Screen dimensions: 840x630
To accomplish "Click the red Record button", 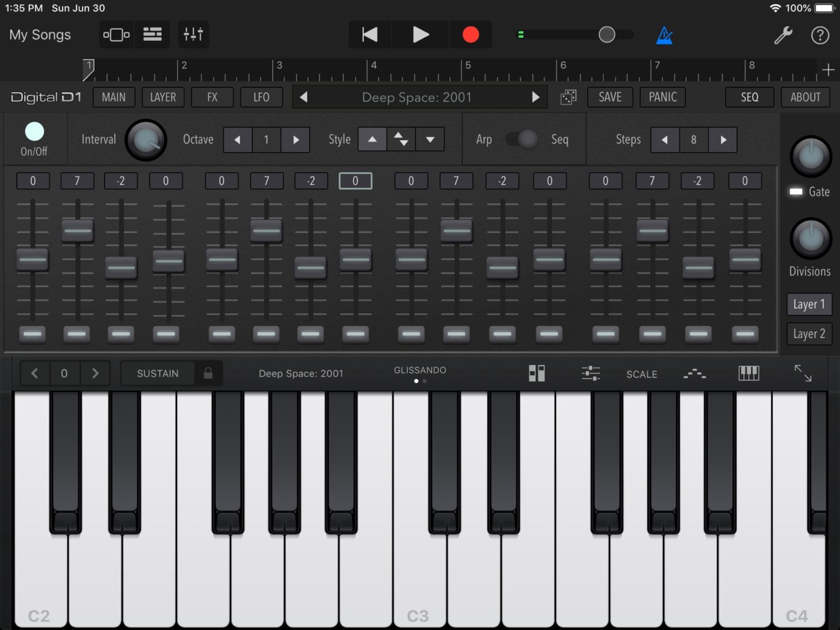I will coord(470,35).
